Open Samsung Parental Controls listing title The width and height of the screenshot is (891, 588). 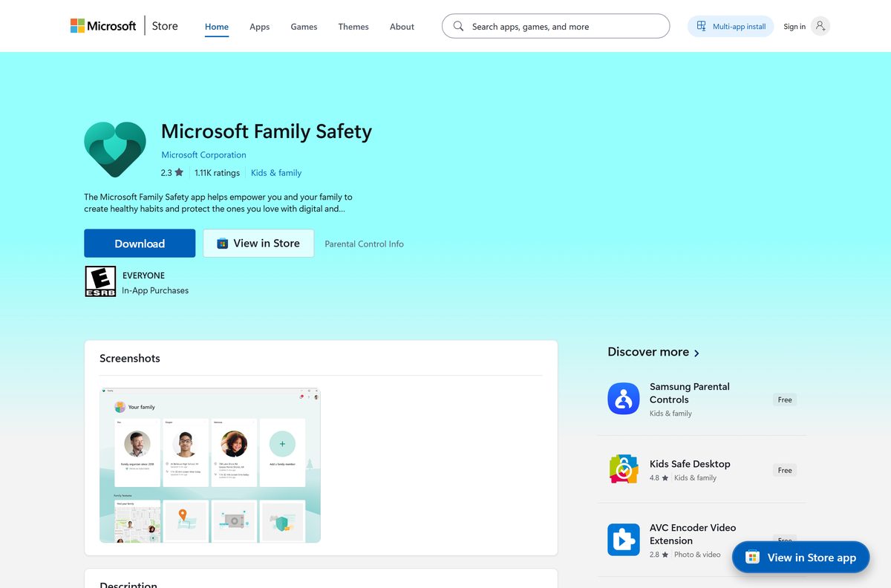[x=690, y=393]
